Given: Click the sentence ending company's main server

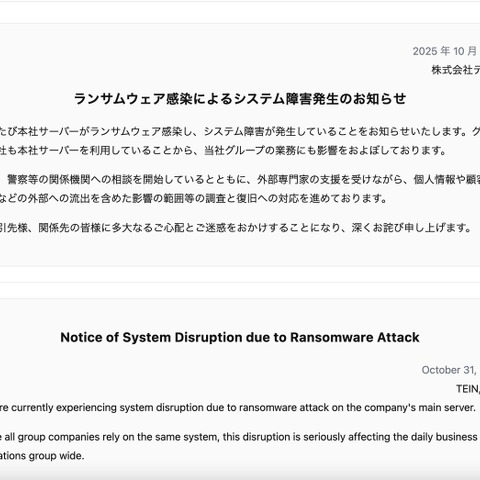Looking at the screenshot, I should (238, 408).
